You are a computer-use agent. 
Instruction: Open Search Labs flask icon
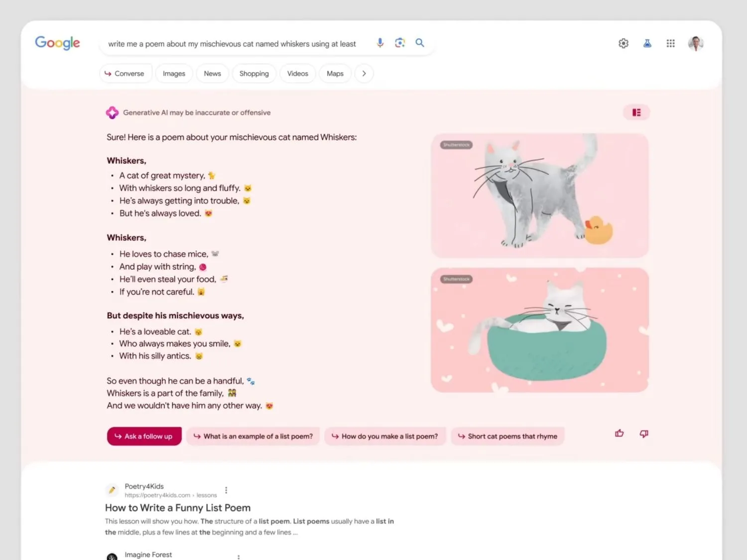click(647, 44)
